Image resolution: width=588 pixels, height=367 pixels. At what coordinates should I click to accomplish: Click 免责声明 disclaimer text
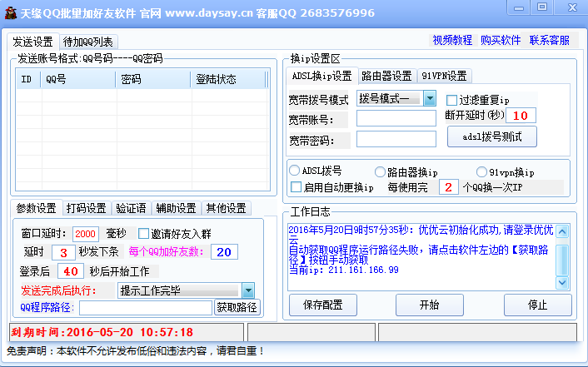pyautogui.click(x=136, y=351)
